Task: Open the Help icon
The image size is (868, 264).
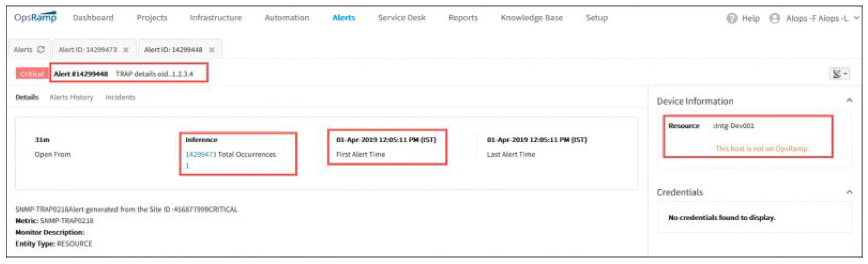Action: [731, 19]
